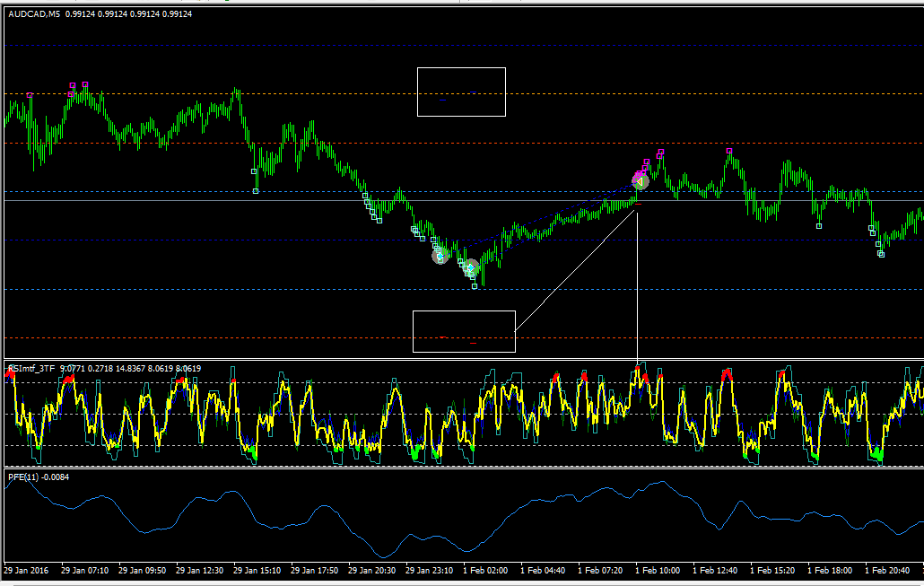The height and width of the screenshot is (586, 924).
Task: Select the gray-circled entry marker at the price low
Action: [470, 267]
